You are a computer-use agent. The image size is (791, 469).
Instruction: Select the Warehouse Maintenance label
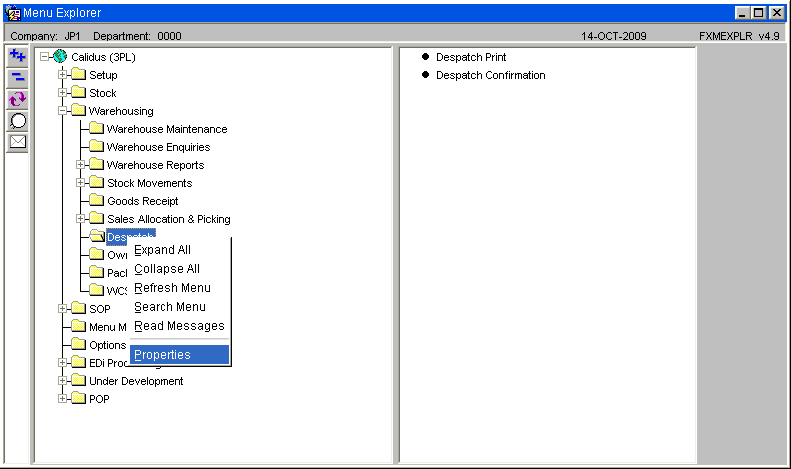[x=167, y=129]
